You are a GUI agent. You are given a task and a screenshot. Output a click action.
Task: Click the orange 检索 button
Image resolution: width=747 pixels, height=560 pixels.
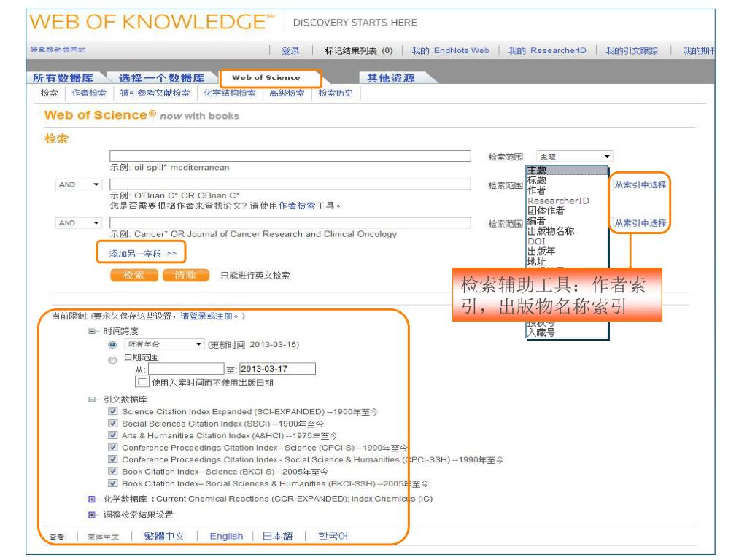coord(134,275)
